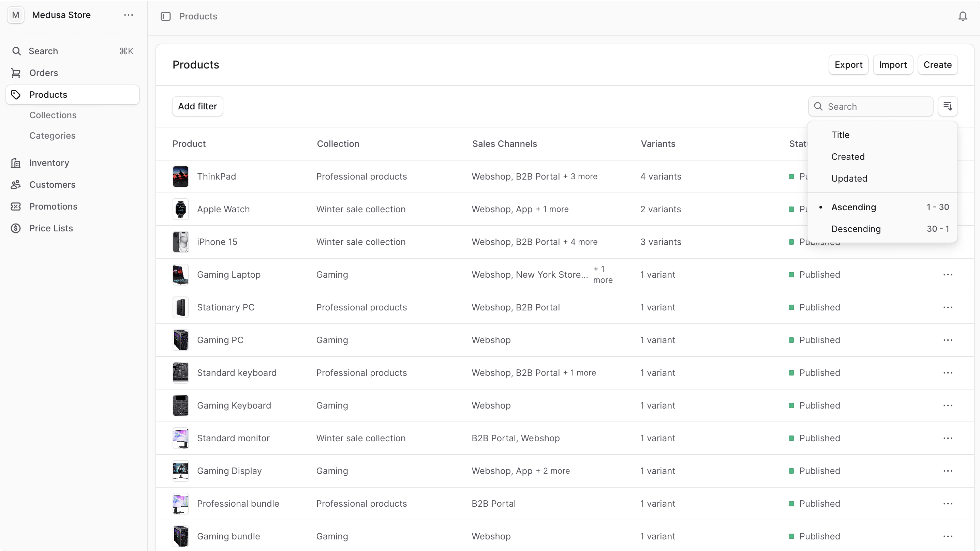The height and width of the screenshot is (551, 980).
Task: Open the Customers page
Action: click(x=52, y=184)
